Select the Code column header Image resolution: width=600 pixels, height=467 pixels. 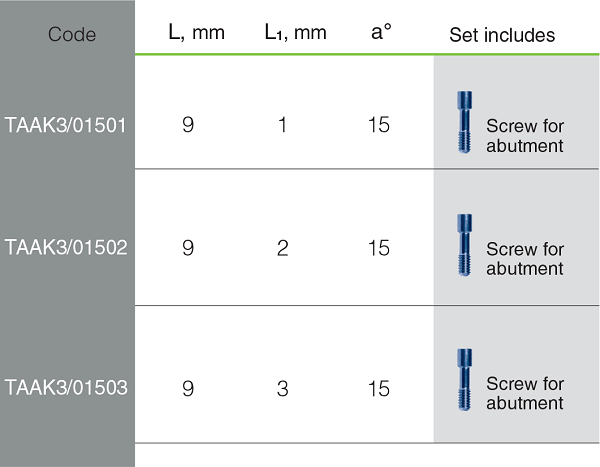[x=72, y=34]
